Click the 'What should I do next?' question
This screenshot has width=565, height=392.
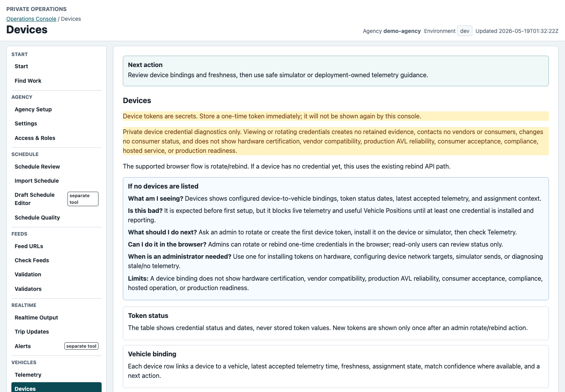[162, 232]
